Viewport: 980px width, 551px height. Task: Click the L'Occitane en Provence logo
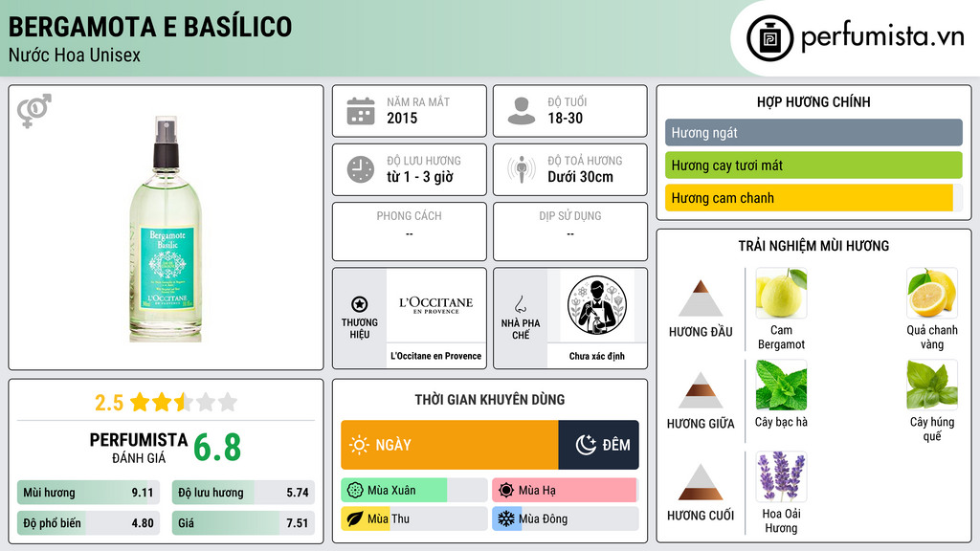click(x=436, y=305)
